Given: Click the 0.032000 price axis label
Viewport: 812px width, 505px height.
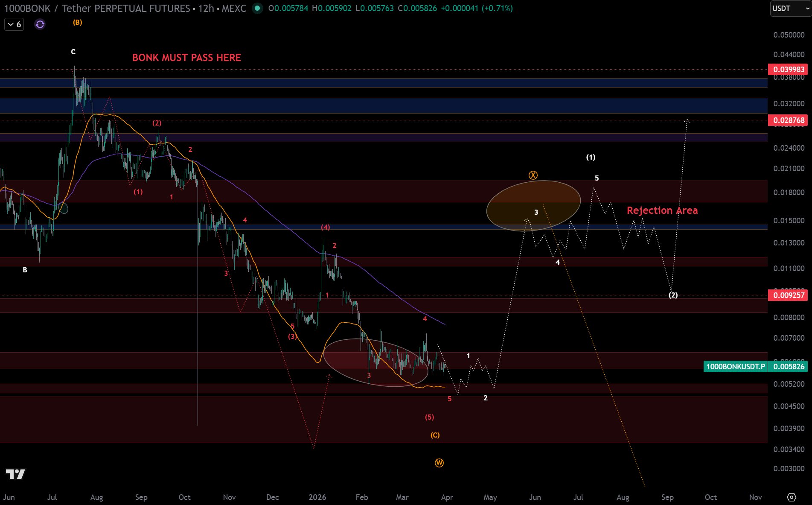Looking at the screenshot, I should click(x=789, y=103).
